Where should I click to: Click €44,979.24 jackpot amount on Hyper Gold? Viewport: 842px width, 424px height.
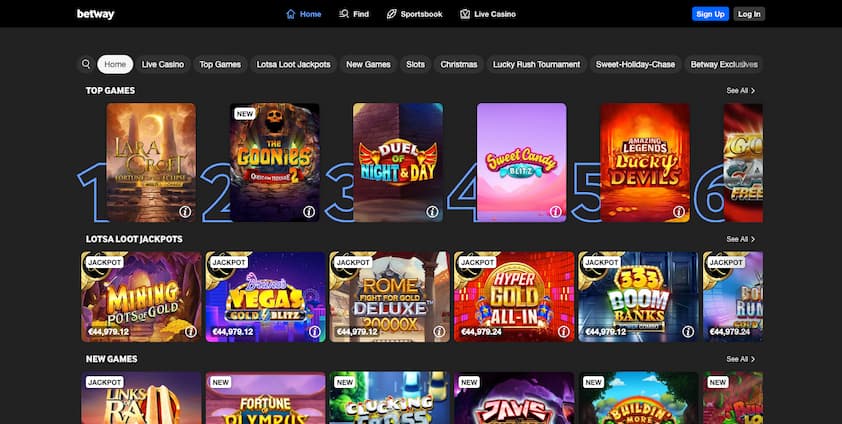481,332
